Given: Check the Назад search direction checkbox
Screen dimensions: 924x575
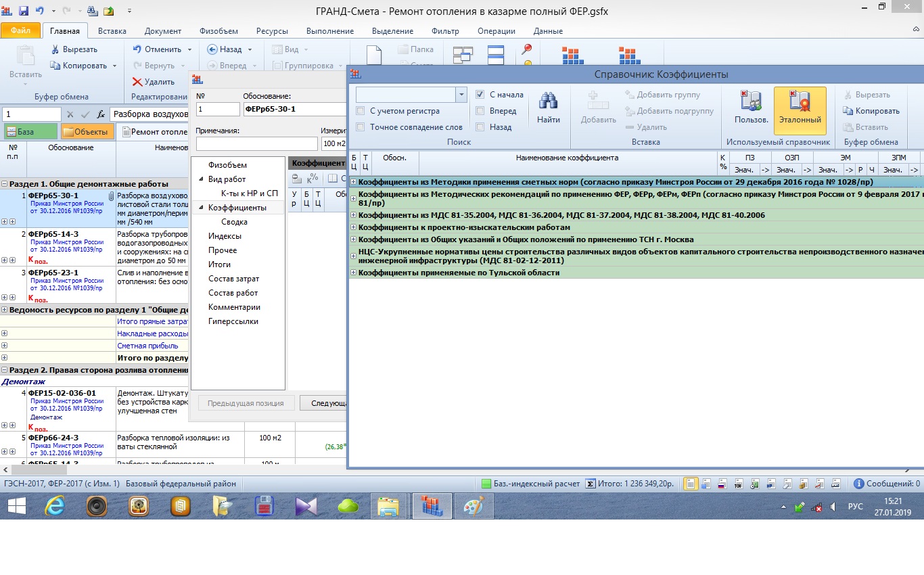Looking at the screenshot, I should click(x=480, y=127).
